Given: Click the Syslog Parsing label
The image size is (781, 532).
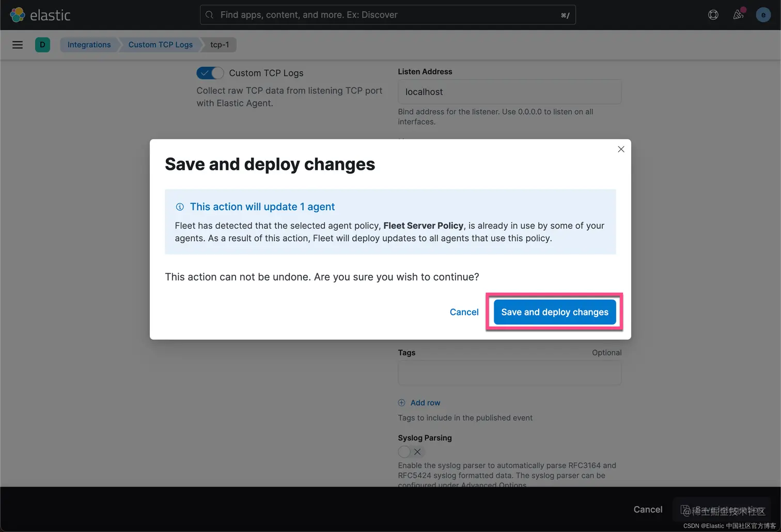Looking at the screenshot, I should (x=425, y=438).
